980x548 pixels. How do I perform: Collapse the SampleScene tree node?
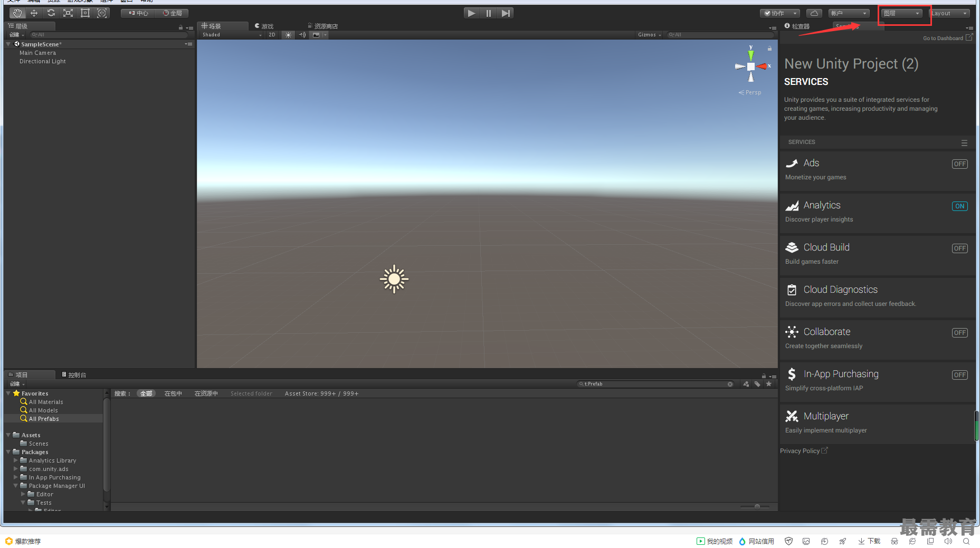pyautogui.click(x=8, y=44)
